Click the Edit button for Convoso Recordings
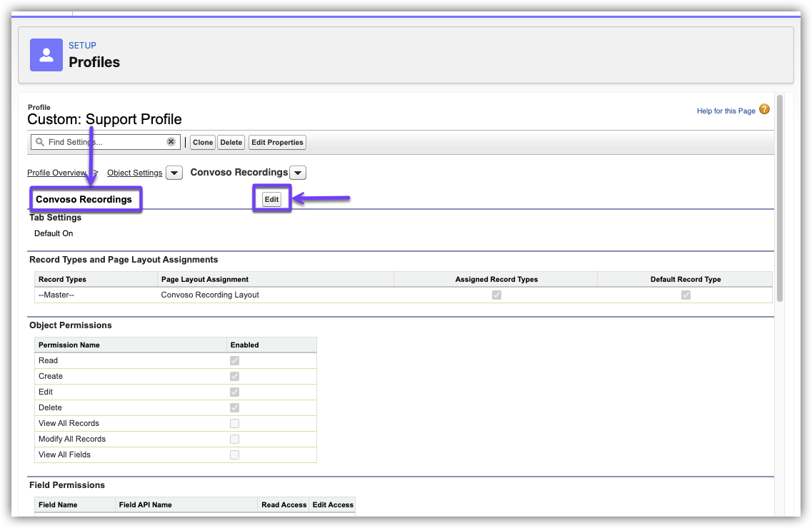The height and width of the screenshot is (528, 812). tap(271, 200)
